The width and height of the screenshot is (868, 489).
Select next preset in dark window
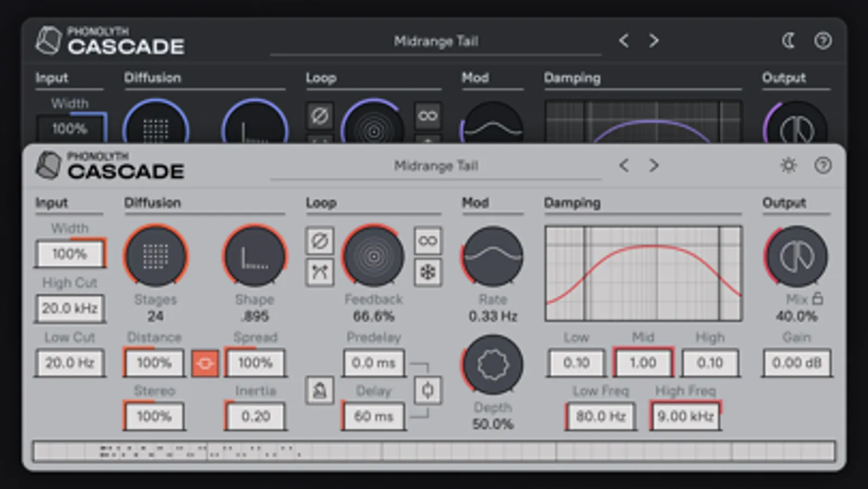[x=654, y=41]
